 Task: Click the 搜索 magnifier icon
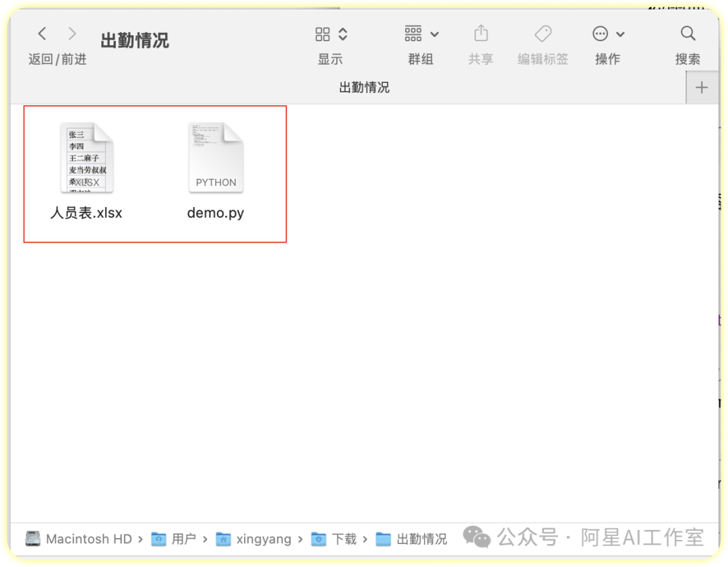[x=688, y=34]
